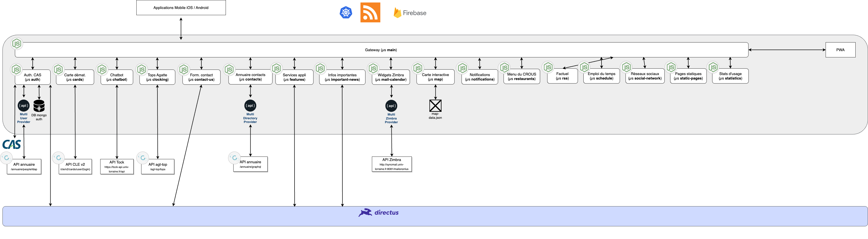Select the API Zimbra box
This screenshot has width=868, height=239.
[x=391, y=164]
